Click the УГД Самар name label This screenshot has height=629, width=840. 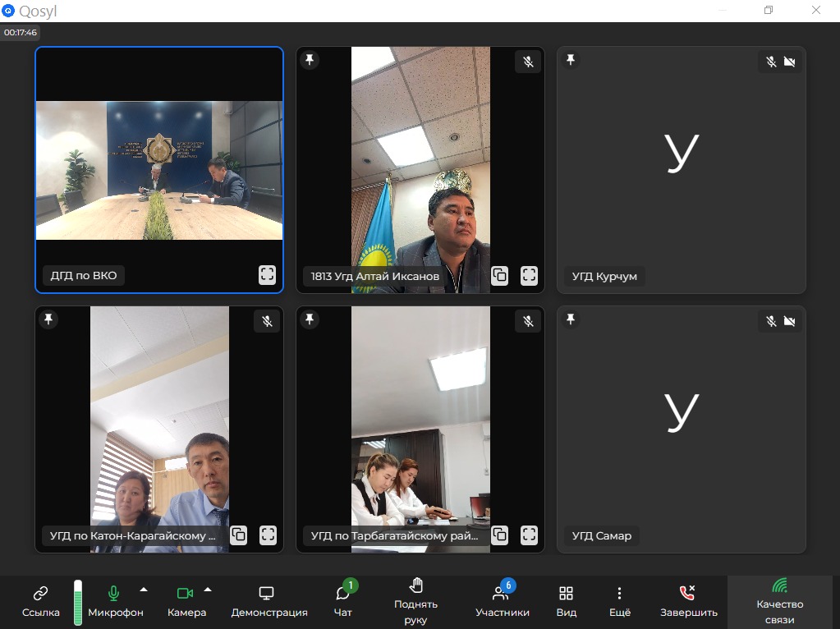(x=602, y=535)
